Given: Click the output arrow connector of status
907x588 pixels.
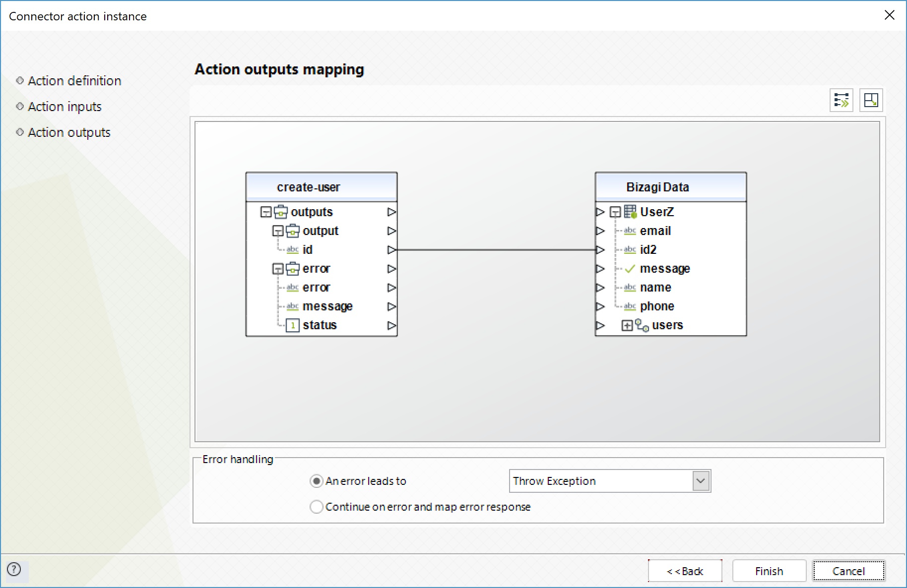Looking at the screenshot, I should (x=391, y=325).
